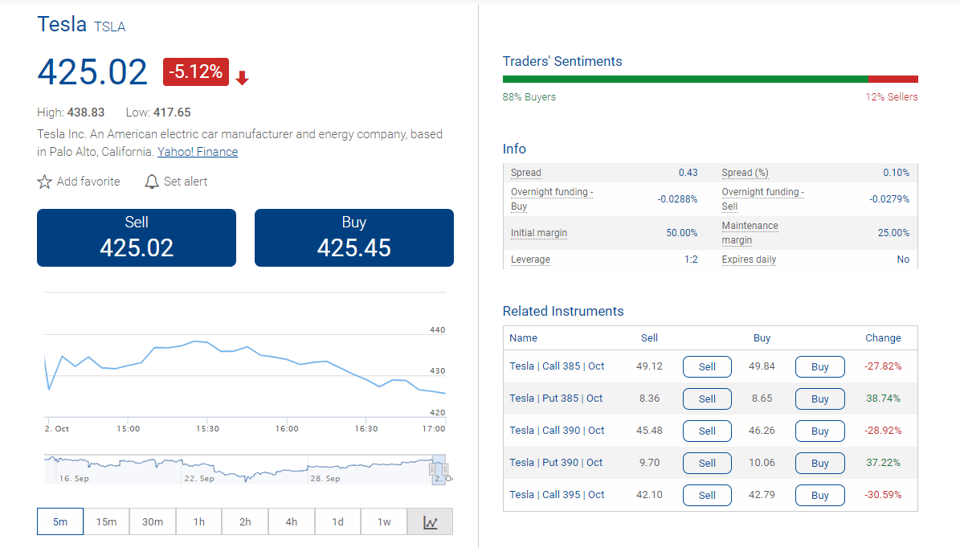Click the 38.74% change value
The height and width of the screenshot is (560, 960).
tap(883, 399)
